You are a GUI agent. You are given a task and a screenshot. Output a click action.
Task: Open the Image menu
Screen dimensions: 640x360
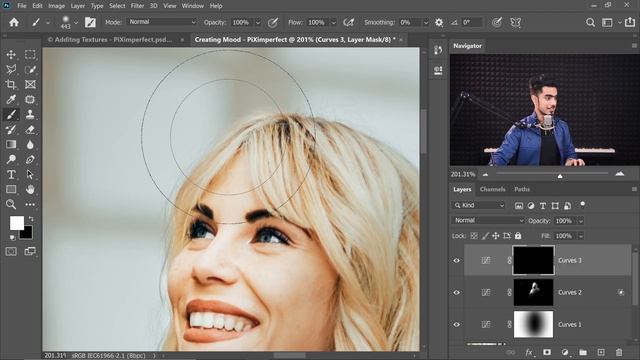(56, 6)
